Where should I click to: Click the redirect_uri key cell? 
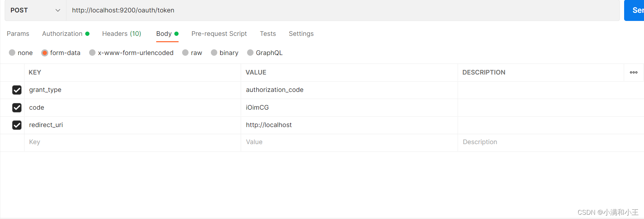click(132, 125)
